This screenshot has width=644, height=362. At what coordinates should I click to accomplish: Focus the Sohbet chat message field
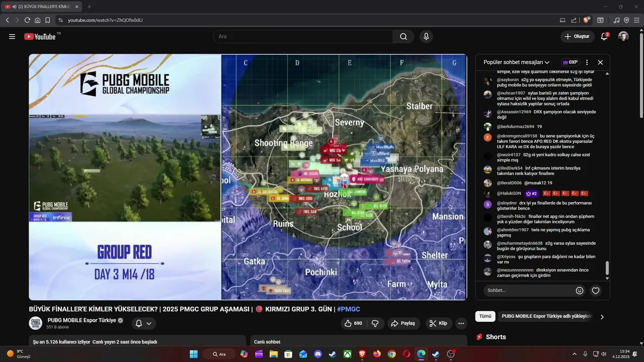pos(528,291)
